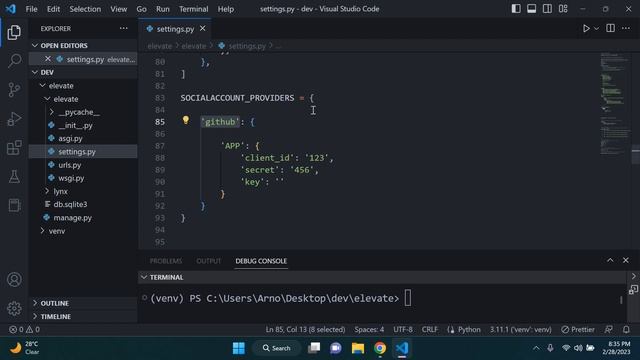This screenshot has height=360, width=640.
Task: Open the View menu
Action: (118, 9)
